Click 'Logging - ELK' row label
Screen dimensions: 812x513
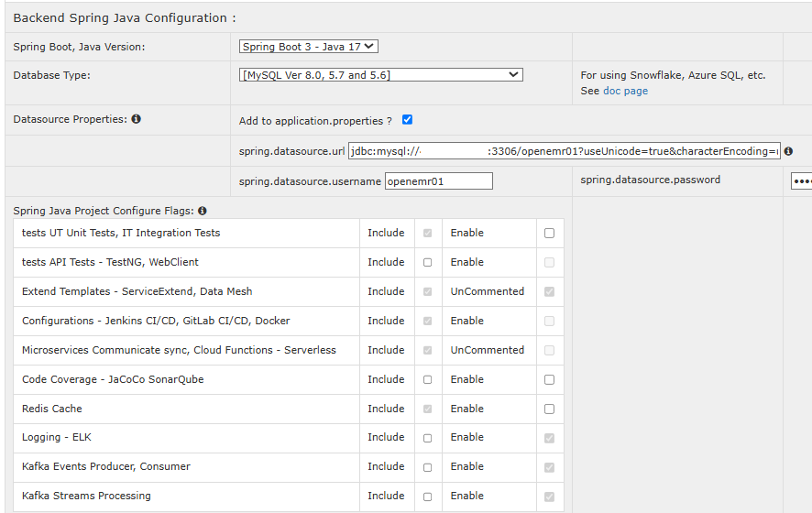tap(57, 437)
